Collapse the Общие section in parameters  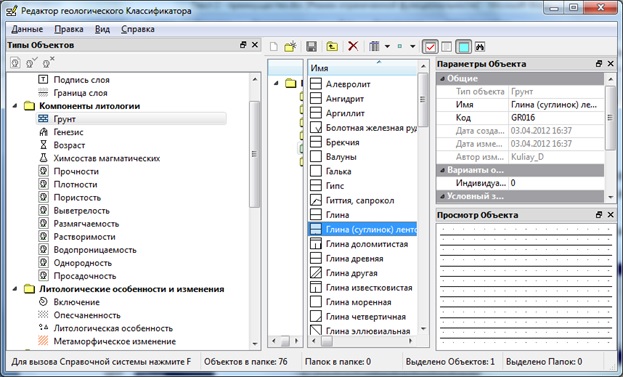pyautogui.click(x=442, y=79)
